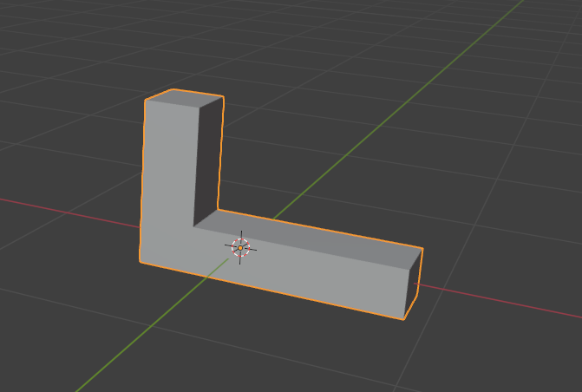
Task: Click the orange origin dot inside 3D cursor
Action: [240, 248]
